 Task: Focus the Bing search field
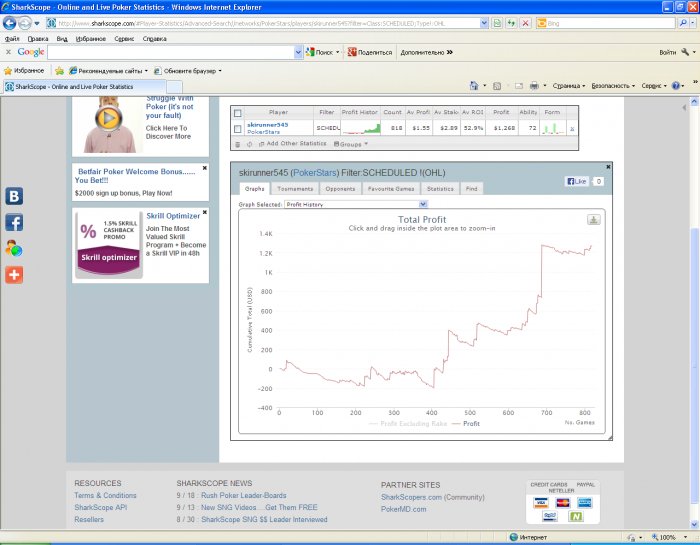[611, 23]
